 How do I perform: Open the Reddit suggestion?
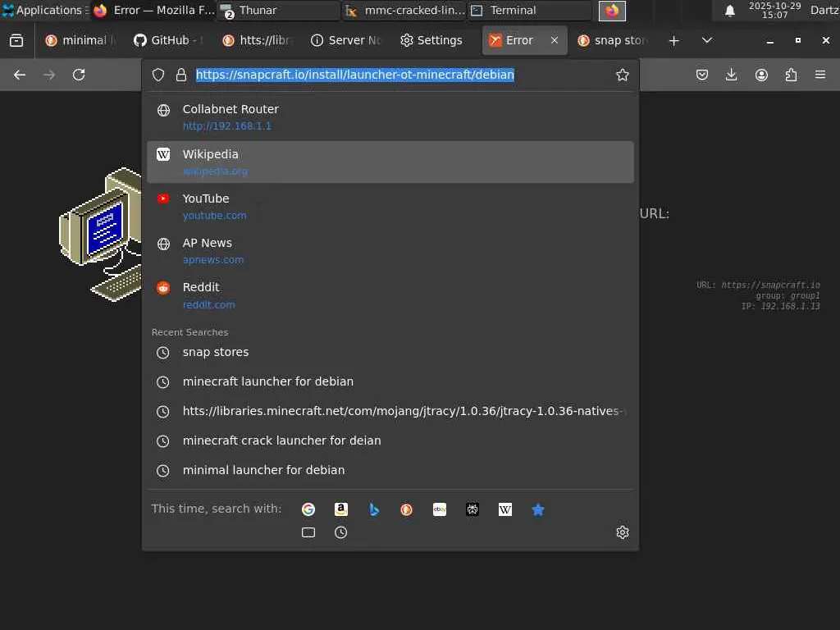click(390, 295)
